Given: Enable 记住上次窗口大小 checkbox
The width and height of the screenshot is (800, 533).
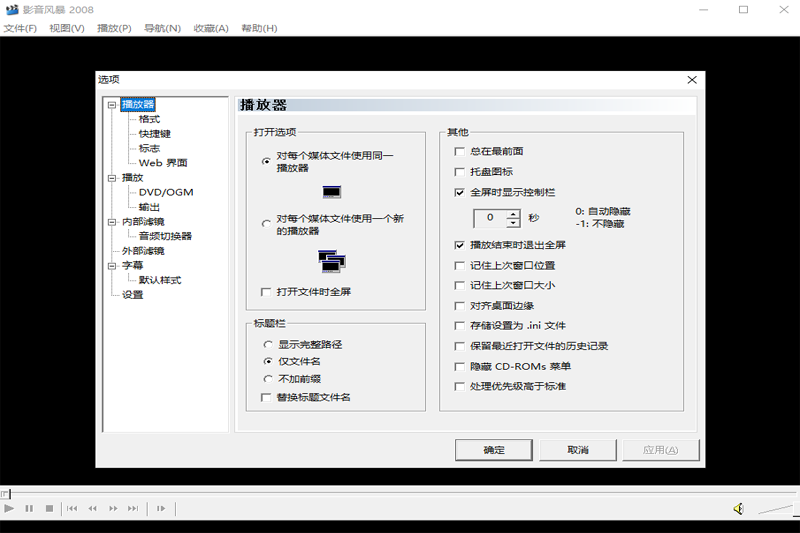Looking at the screenshot, I should [459, 286].
